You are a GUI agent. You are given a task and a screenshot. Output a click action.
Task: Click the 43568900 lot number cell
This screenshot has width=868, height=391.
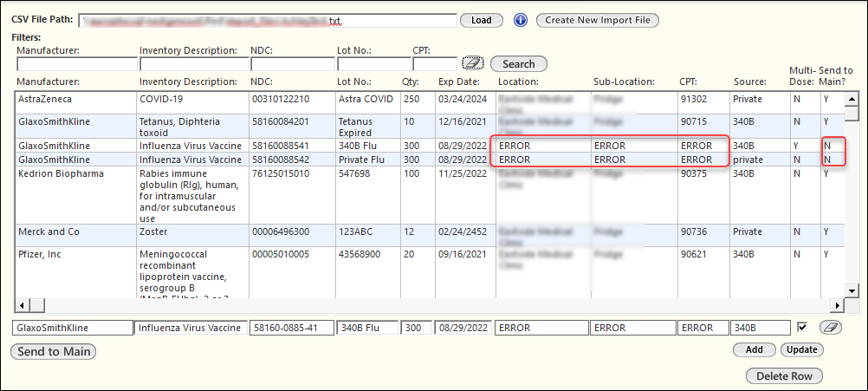(x=368, y=272)
